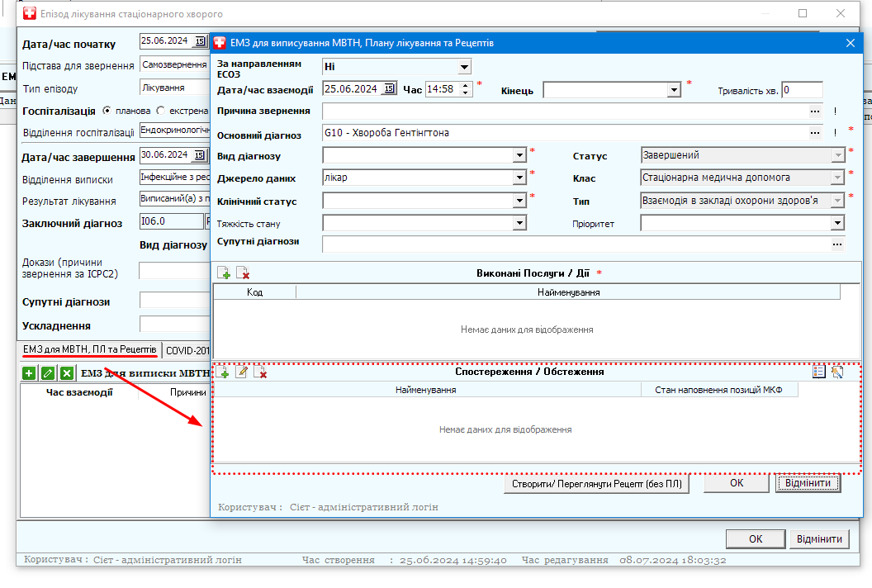
Task: Open list view icon in Спостереження section
Action: 818,372
